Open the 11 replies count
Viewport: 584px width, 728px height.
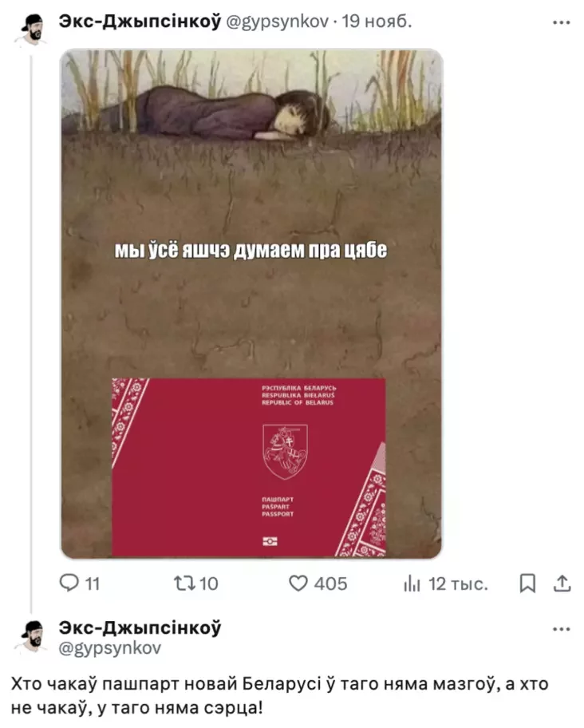click(x=93, y=584)
